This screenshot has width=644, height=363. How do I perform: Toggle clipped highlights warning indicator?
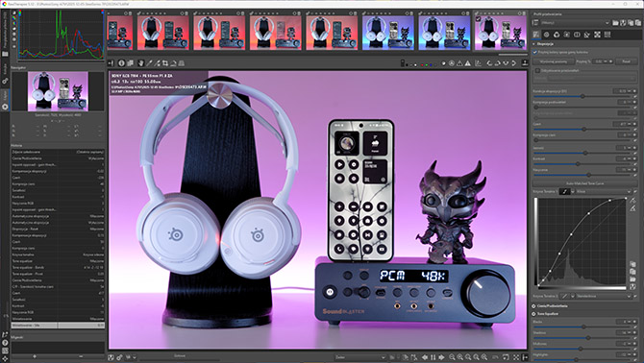click(468, 63)
